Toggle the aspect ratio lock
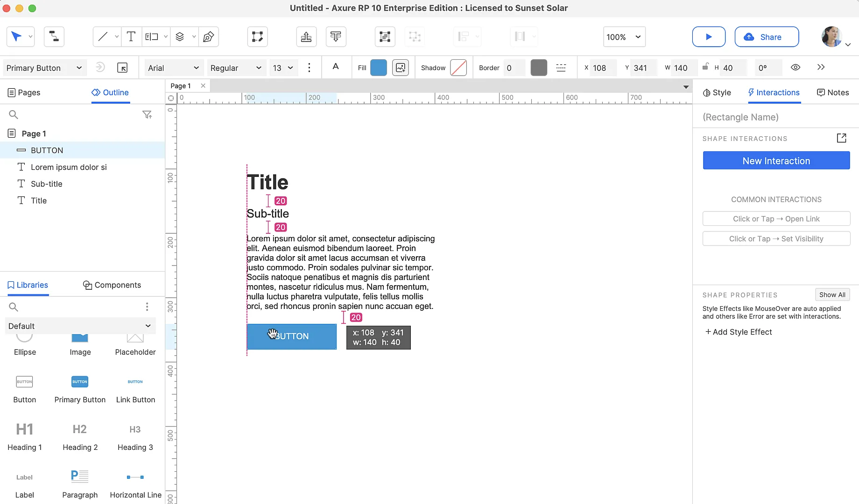Image resolution: width=859 pixels, height=504 pixels. [x=705, y=67]
